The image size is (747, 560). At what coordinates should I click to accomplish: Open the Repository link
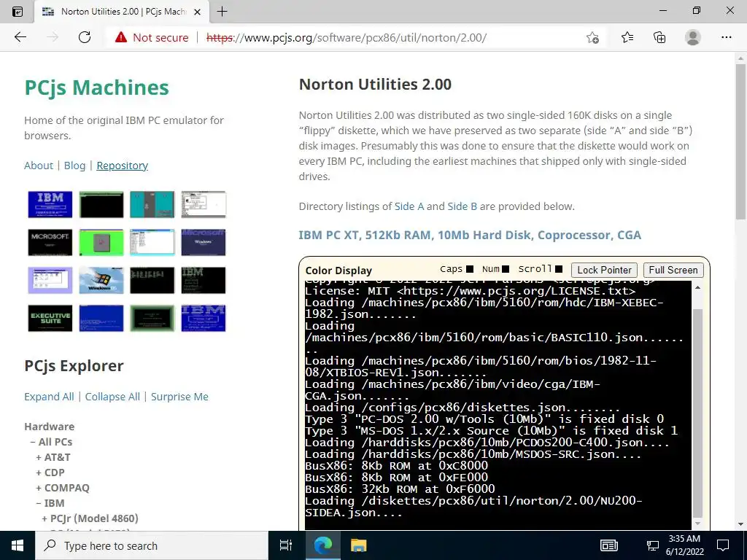(x=123, y=166)
